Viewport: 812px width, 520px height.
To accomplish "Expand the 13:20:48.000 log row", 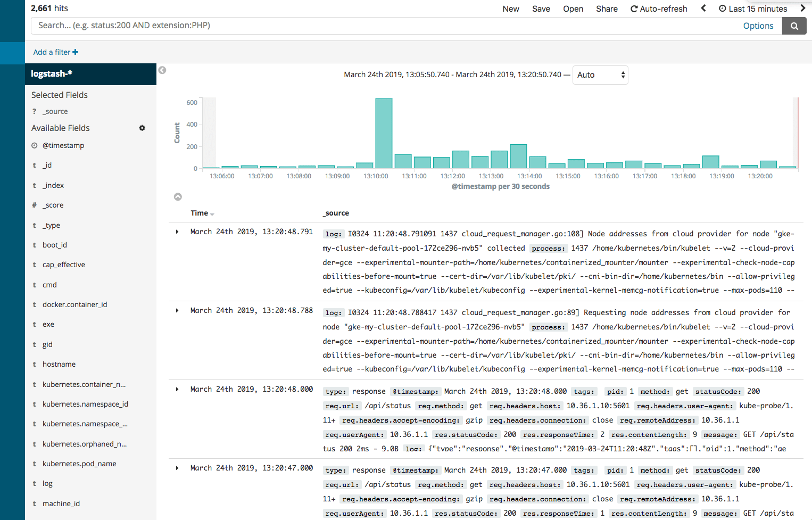I will click(x=177, y=389).
